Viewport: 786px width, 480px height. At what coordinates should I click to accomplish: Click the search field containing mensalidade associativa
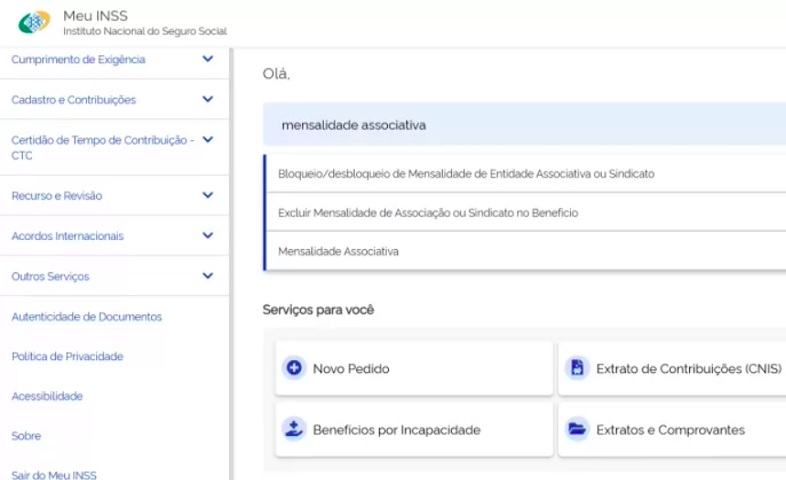[520, 125]
